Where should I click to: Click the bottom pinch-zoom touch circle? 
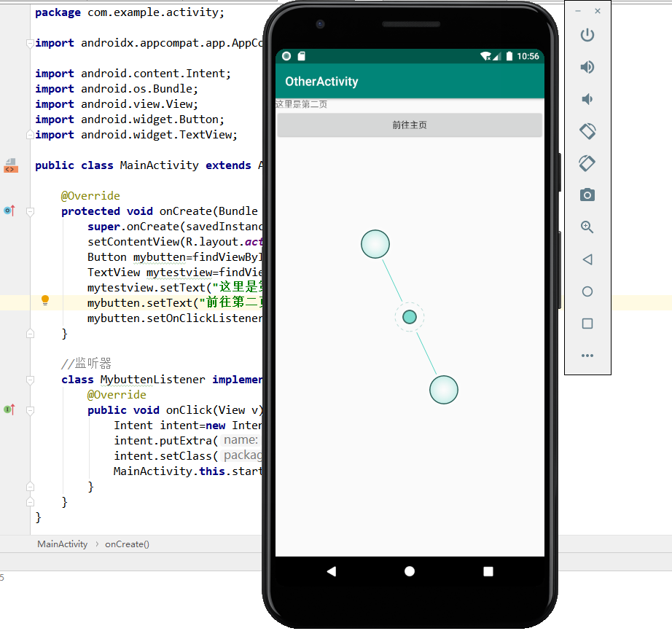444,390
